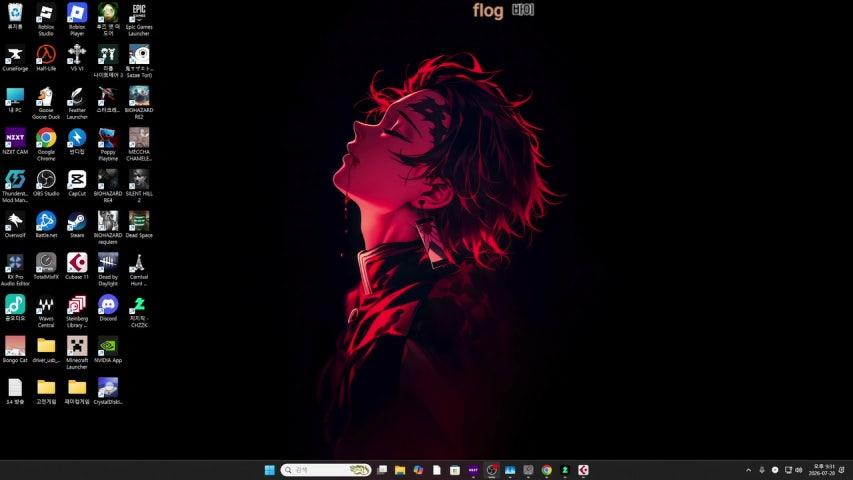This screenshot has width=853, height=480.
Task: Select the Carnival Hunt desktop icon
Action: point(139,270)
